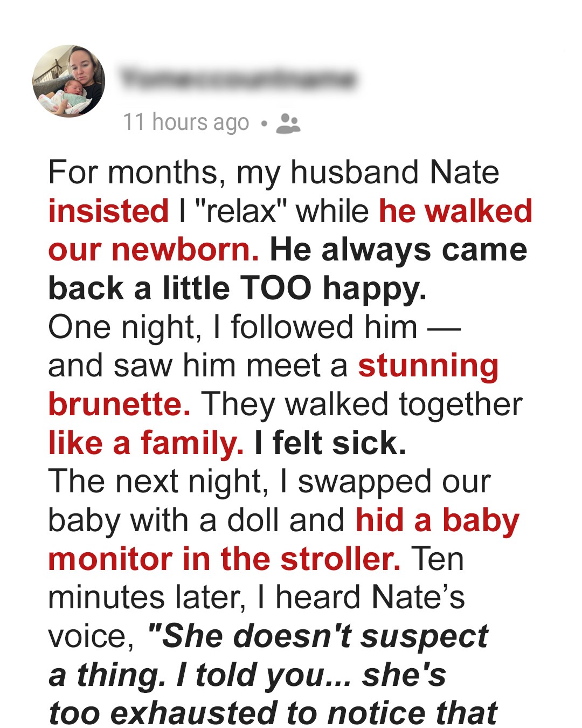Click bold text "back a little TOO happy."
The width and height of the screenshot is (582, 728).
click(x=237, y=289)
